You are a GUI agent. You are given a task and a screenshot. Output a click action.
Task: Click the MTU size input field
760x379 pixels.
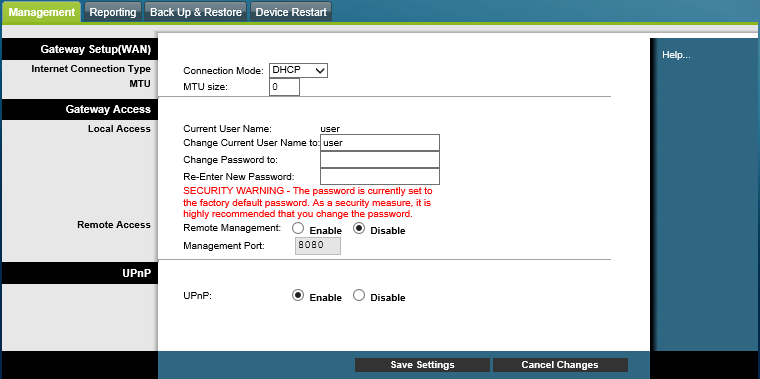point(285,87)
